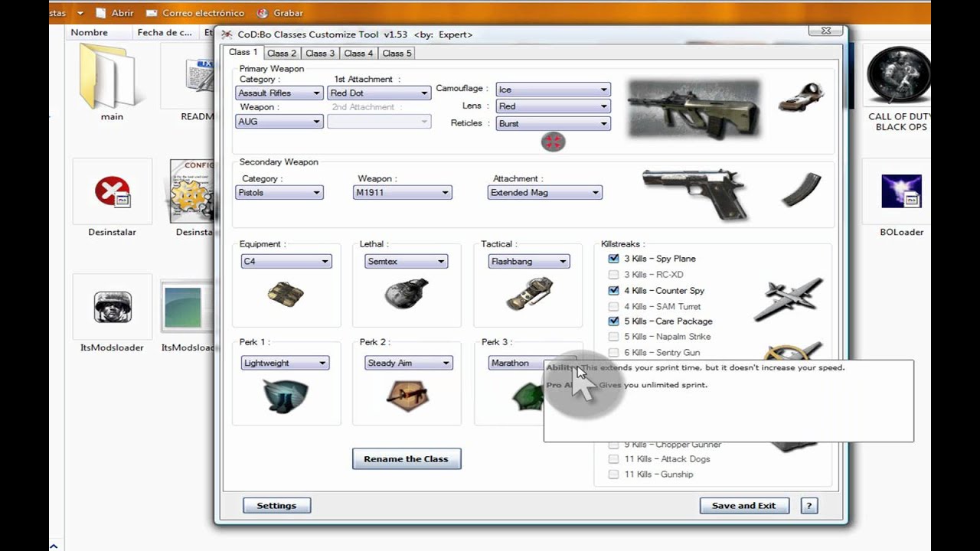Open the Perk 2 Steady Aim dropdown
This screenshot has width=980, height=551.
coord(409,364)
